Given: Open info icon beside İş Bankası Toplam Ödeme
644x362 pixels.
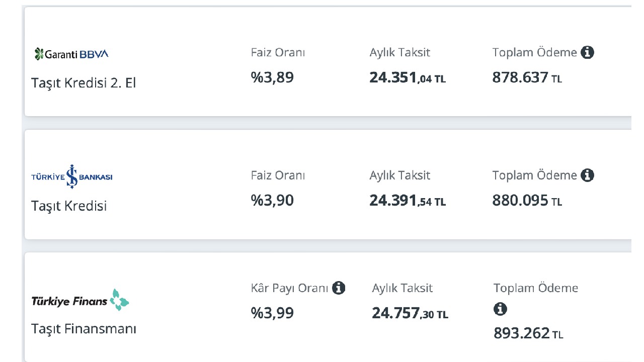Looking at the screenshot, I should (587, 175).
